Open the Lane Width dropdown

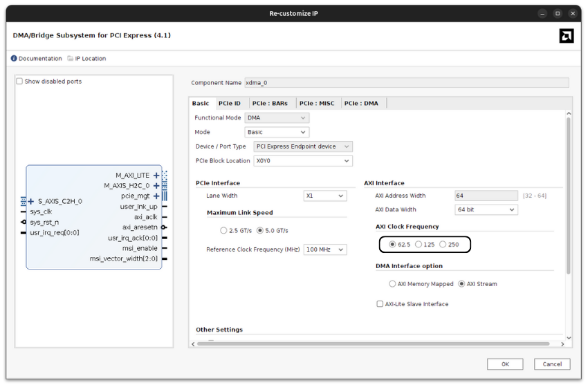click(x=325, y=196)
